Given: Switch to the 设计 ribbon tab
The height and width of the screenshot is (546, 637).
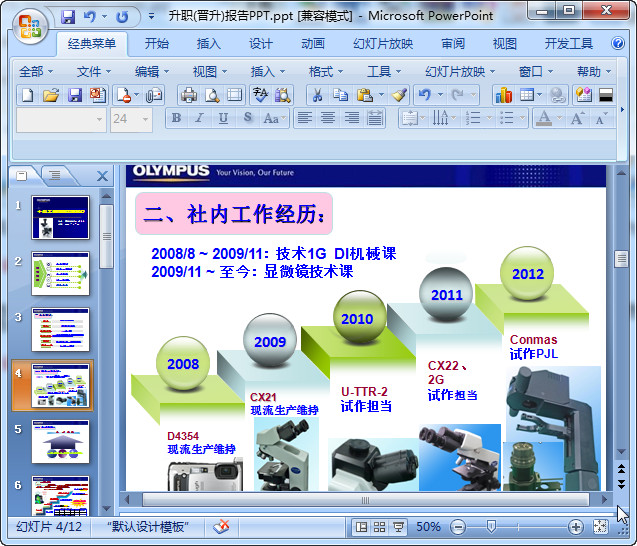Looking at the screenshot, I should coord(261,43).
